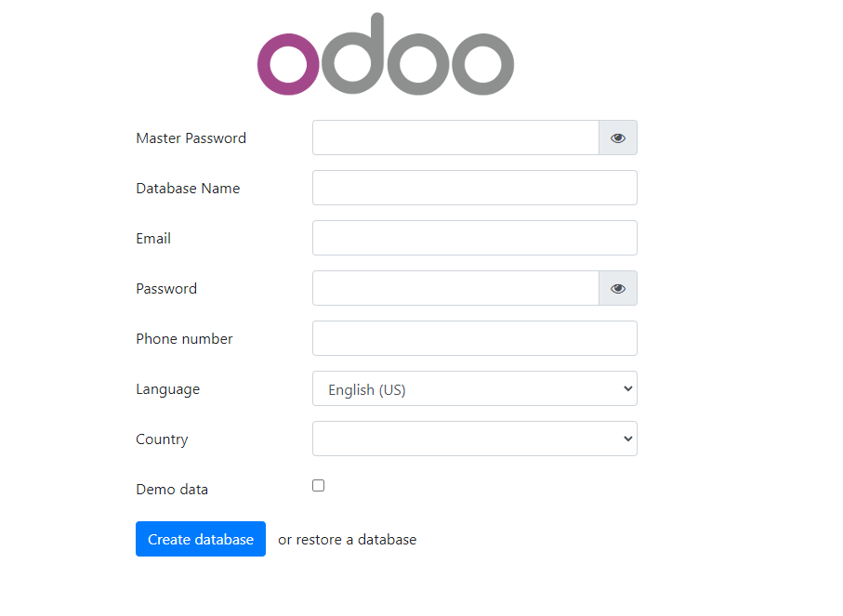This screenshot has height=616, width=843.
Task: Click the Phone number input field
Action: [474, 338]
